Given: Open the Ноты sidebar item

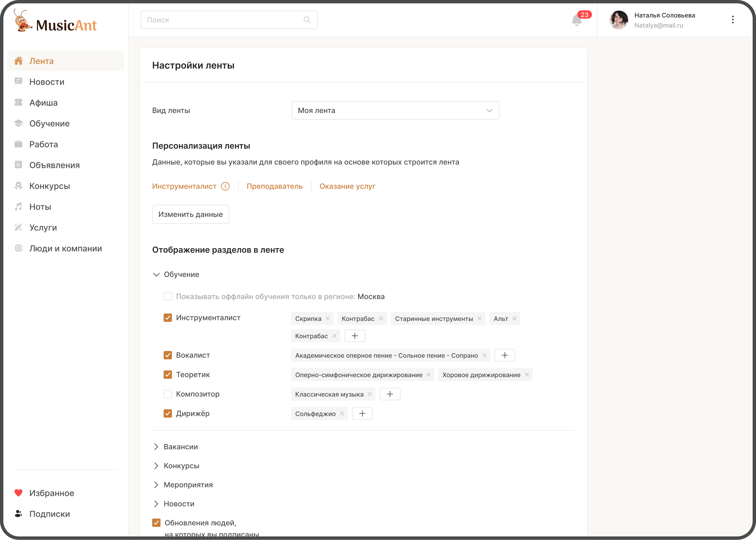Looking at the screenshot, I should pos(40,207).
